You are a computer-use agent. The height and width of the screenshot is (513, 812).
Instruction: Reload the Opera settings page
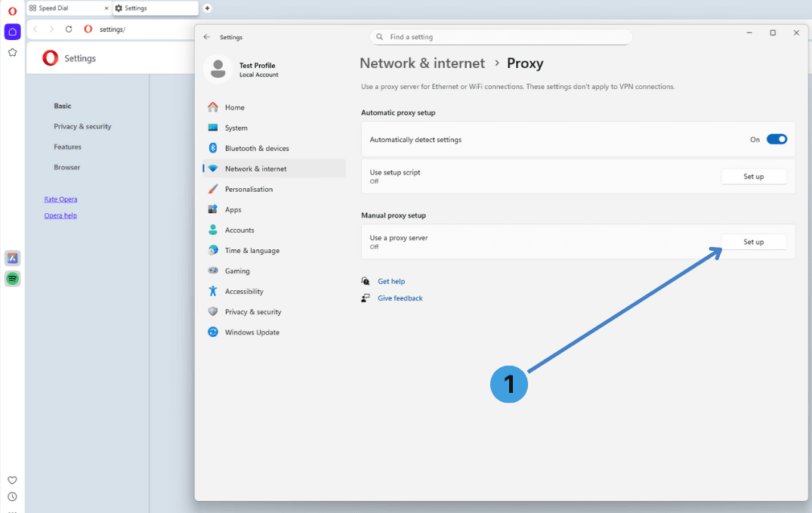tap(68, 29)
